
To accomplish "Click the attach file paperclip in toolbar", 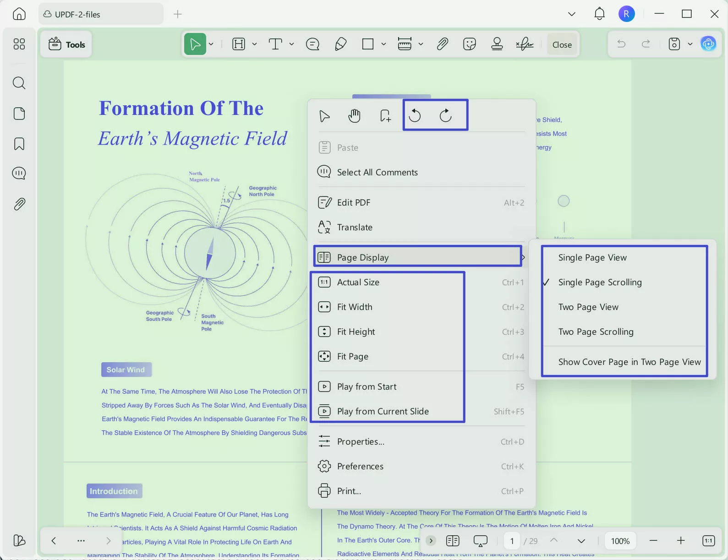I will (442, 44).
